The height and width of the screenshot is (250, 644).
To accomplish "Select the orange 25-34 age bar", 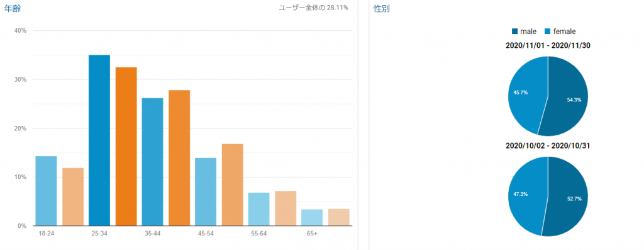I will (x=126, y=146).
